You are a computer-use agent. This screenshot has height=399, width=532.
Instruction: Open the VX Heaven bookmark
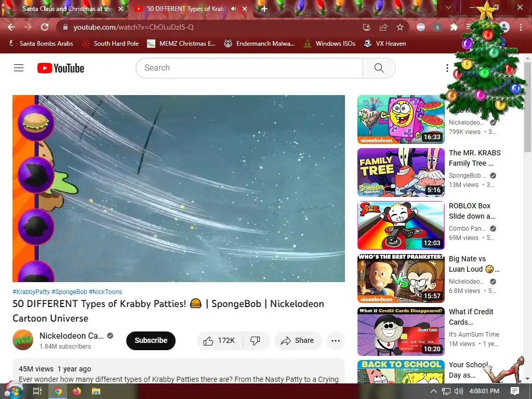pos(385,44)
